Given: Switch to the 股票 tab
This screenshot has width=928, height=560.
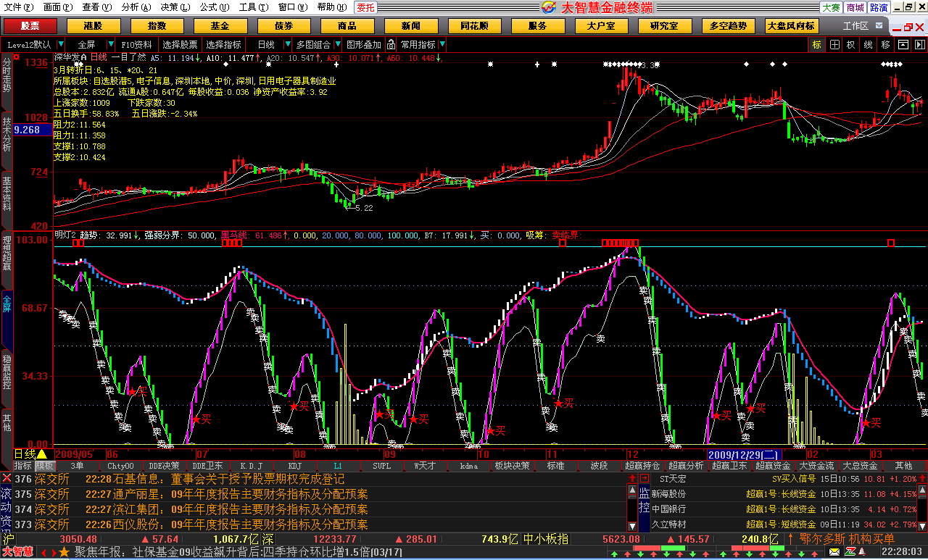Looking at the screenshot, I should tap(30, 26).
